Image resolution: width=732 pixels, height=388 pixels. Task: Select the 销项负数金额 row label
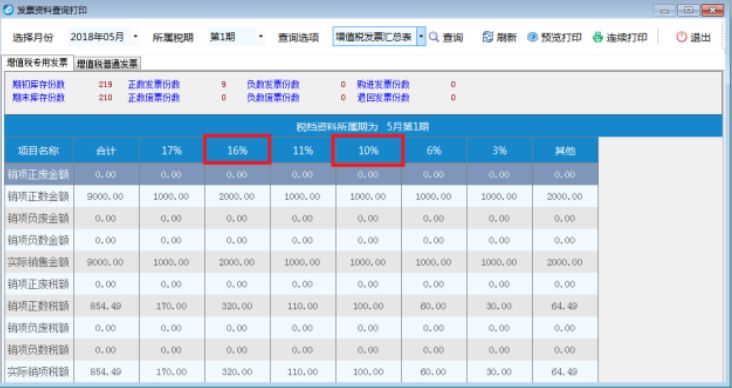[39, 240]
